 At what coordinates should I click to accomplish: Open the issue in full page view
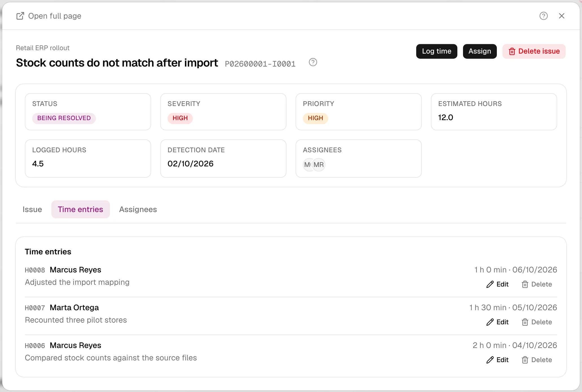pyautogui.click(x=49, y=16)
